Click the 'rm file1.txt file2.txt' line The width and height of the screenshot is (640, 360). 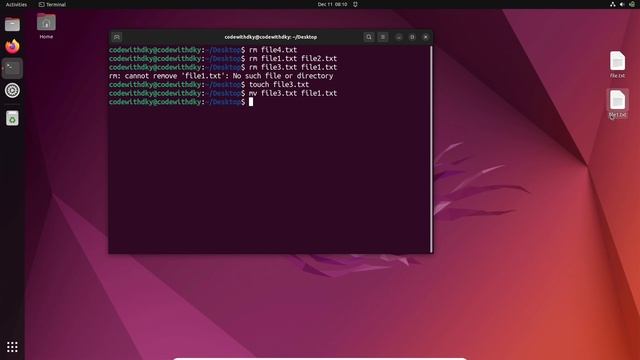[x=223, y=58]
